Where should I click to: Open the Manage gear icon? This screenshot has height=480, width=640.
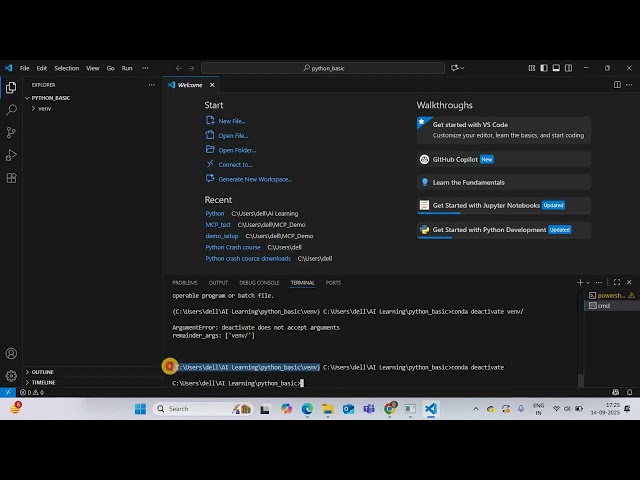click(x=11, y=376)
